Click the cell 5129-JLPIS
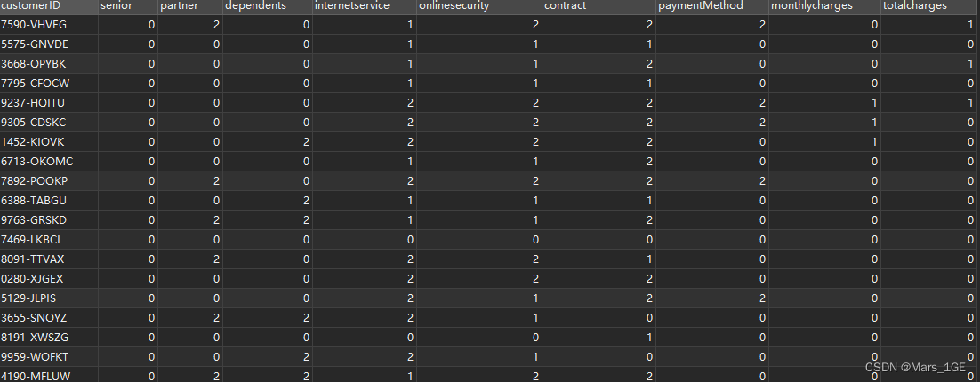This screenshot has height=382, width=980. click(49, 298)
